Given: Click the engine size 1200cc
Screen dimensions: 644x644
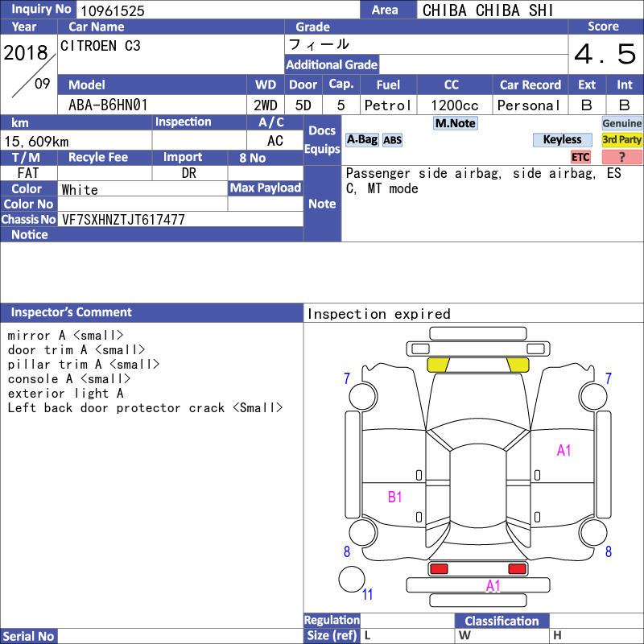Looking at the screenshot, I should click(x=455, y=105).
